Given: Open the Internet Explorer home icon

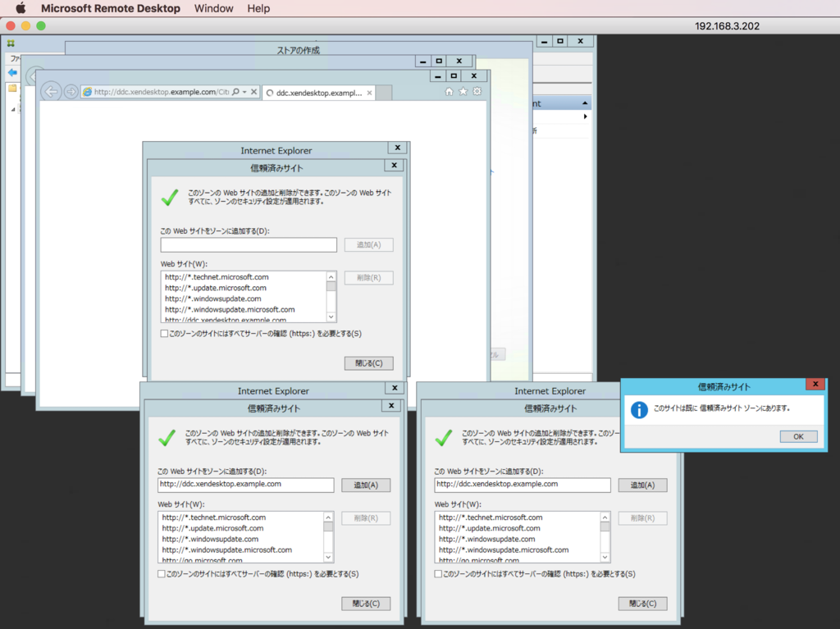Looking at the screenshot, I should click(449, 92).
